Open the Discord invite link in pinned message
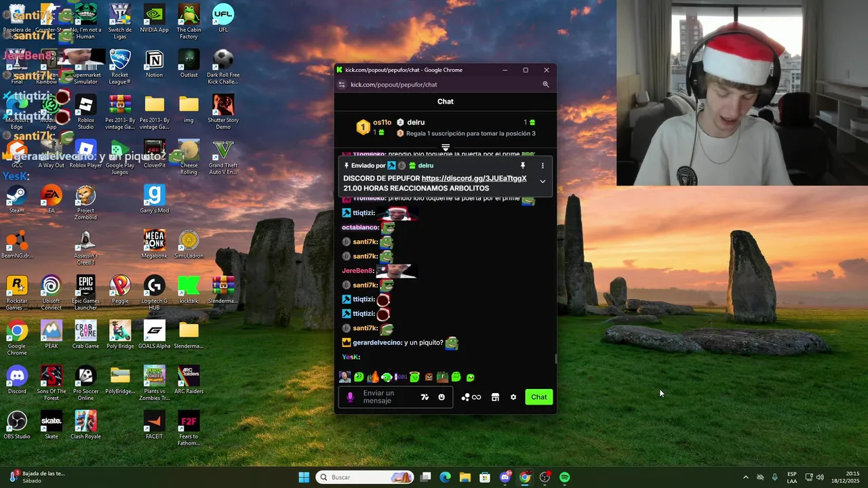 [474, 178]
